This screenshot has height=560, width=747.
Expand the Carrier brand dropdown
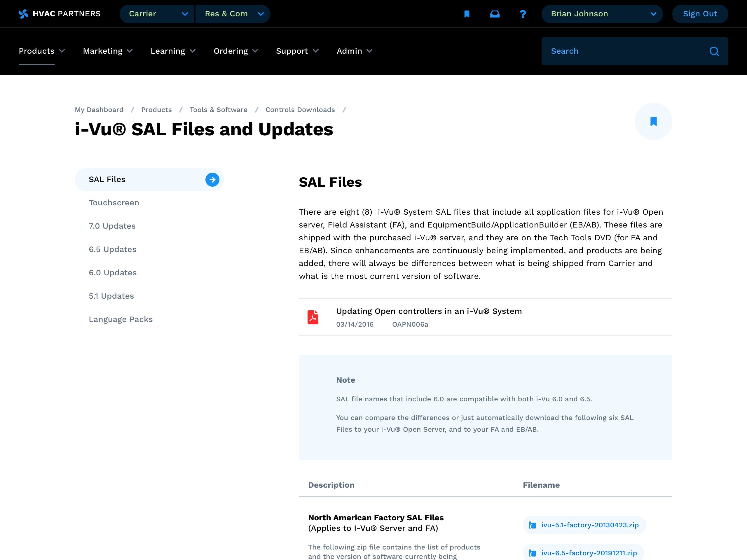click(x=157, y=14)
